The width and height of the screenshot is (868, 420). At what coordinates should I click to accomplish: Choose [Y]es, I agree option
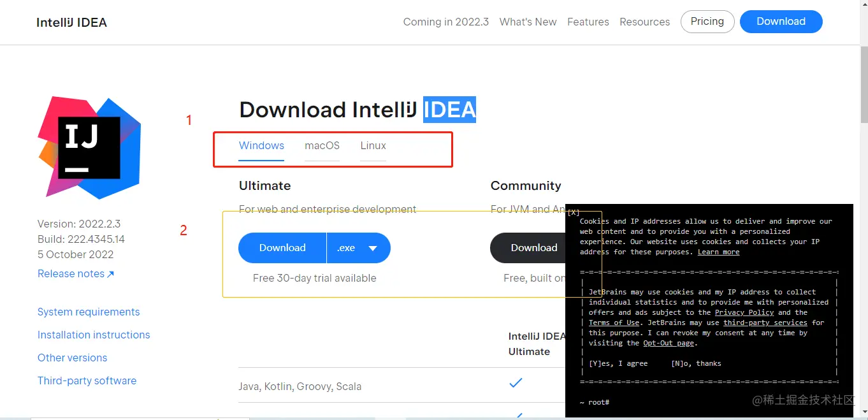tap(618, 363)
